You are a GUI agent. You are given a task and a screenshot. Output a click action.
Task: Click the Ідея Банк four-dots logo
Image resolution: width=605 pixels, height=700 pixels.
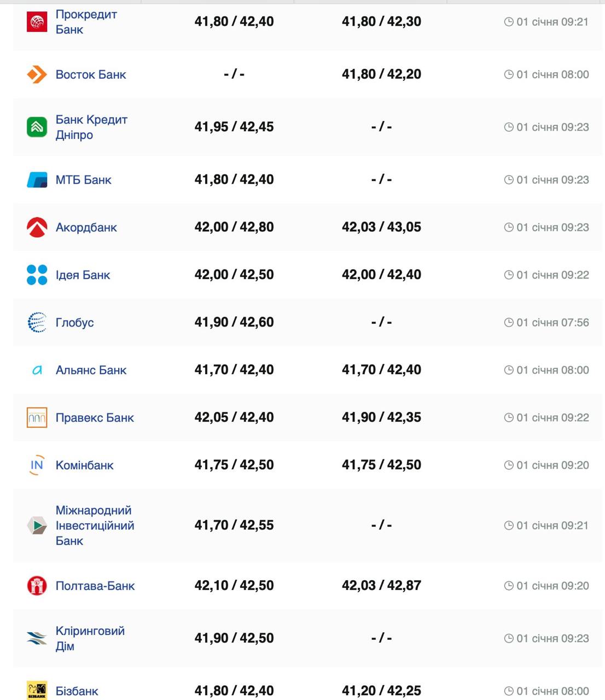point(37,275)
